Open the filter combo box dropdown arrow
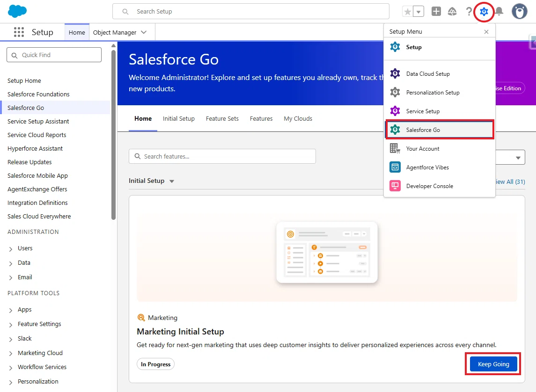Screen dimensions: 536x392 [x=518, y=158]
